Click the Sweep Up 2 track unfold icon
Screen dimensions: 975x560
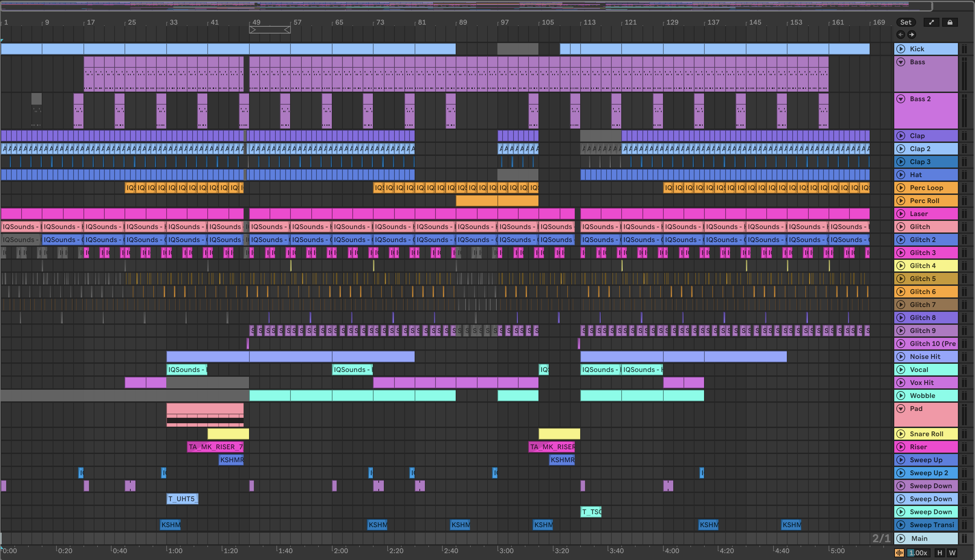click(901, 473)
